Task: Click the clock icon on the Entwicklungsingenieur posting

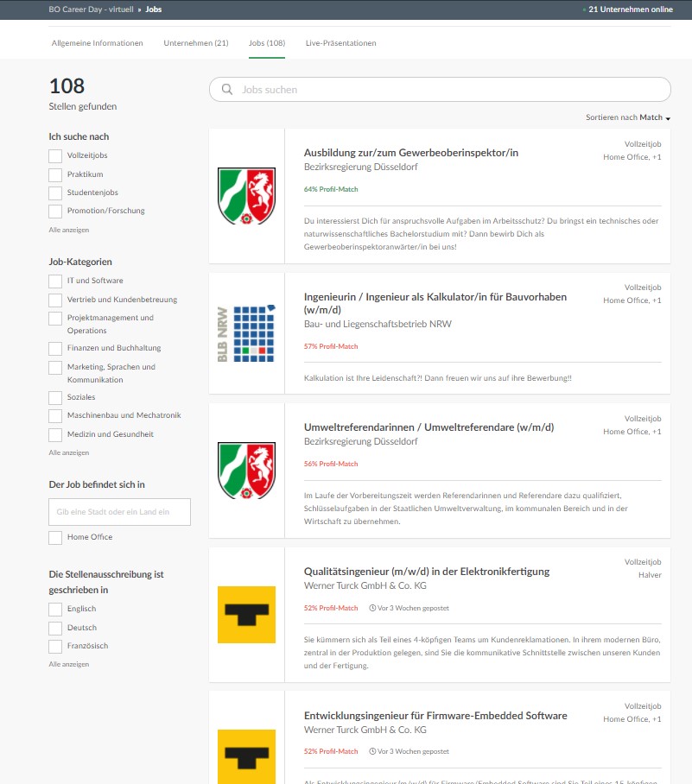Action: click(372, 751)
